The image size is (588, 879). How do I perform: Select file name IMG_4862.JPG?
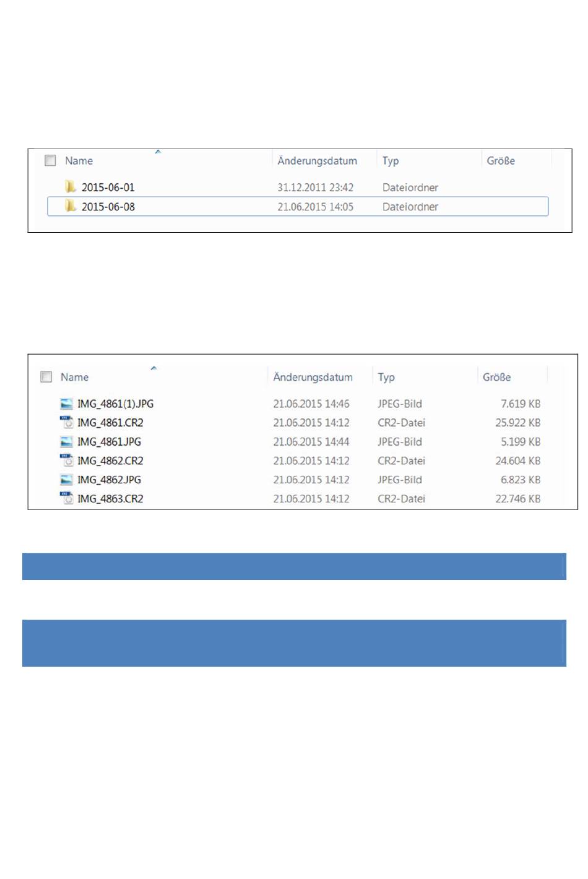109,480
